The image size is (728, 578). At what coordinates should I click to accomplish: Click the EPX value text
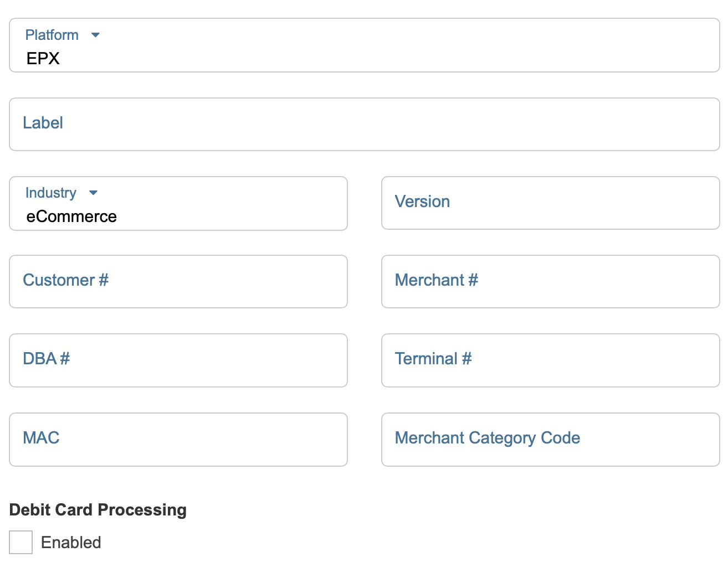[x=43, y=59]
